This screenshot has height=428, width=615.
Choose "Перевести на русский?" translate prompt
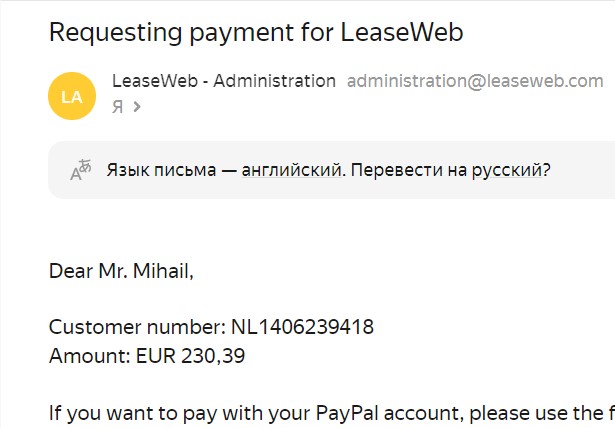click(x=449, y=169)
